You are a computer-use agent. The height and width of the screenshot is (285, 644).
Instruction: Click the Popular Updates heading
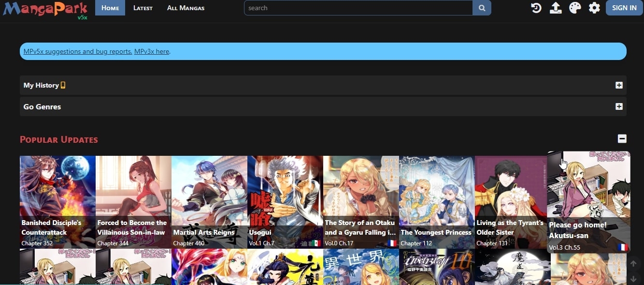point(59,140)
